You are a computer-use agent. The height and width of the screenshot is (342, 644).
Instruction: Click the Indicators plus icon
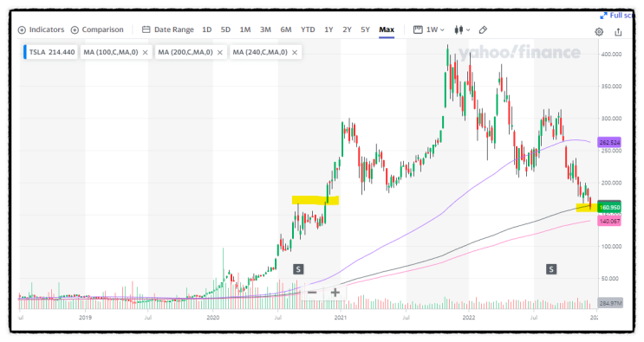click(x=22, y=30)
